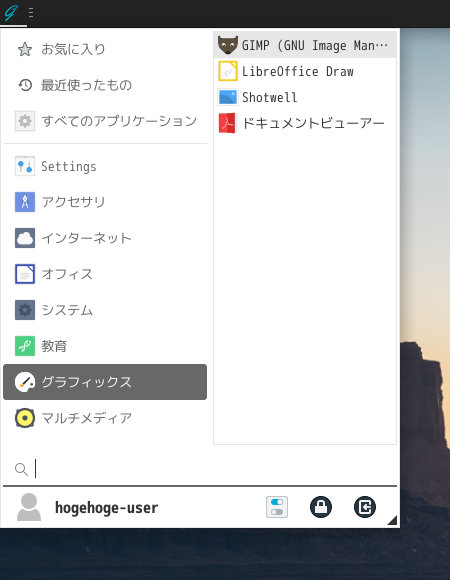This screenshot has height=580, width=450.
Task: Click the document viewer red PDF icon
Action: coord(228,123)
